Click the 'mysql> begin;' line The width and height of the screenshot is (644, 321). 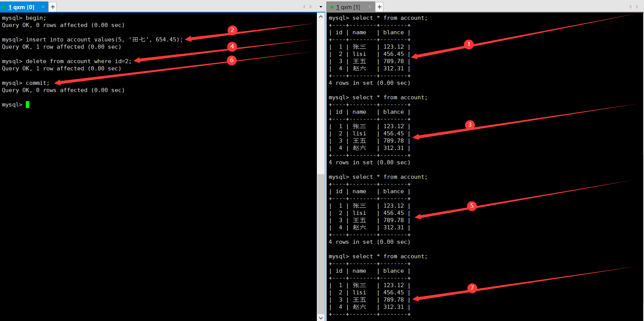24,18
